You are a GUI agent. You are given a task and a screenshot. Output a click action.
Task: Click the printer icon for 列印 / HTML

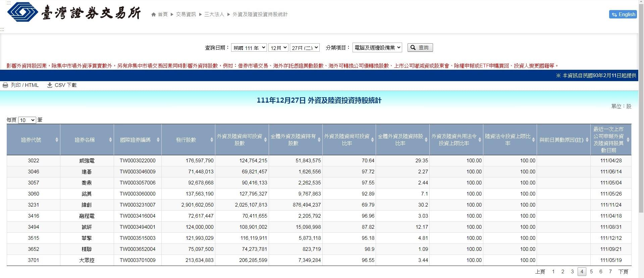coord(5,85)
